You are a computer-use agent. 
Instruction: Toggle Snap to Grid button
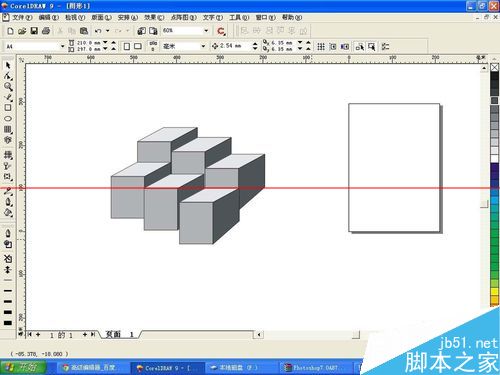pos(321,47)
